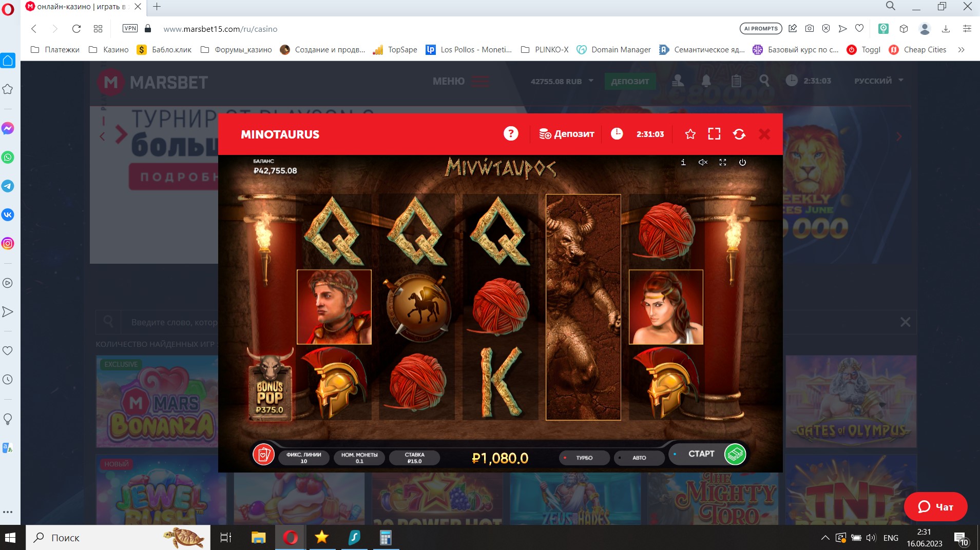Screen dimensions: 980x550
Task: Add Minotaurus to favorites with star icon
Action: point(690,134)
